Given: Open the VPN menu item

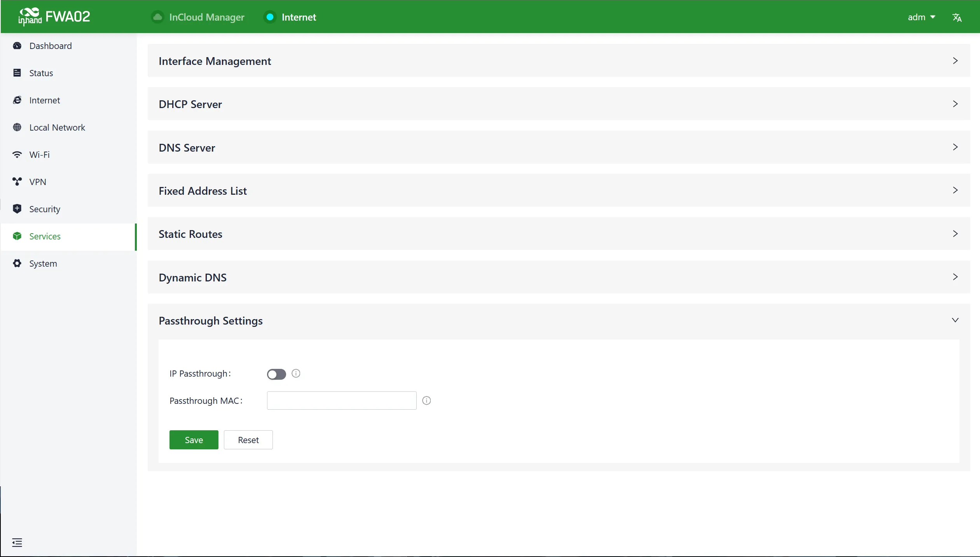Looking at the screenshot, I should coord(68,182).
